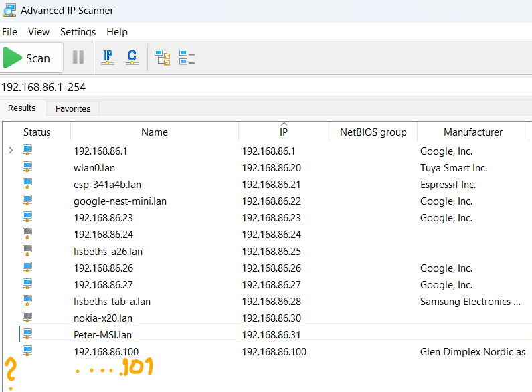Click IP cell 192.168.86.21
The width and height of the screenshot is (532, 392).
(272, 185)
